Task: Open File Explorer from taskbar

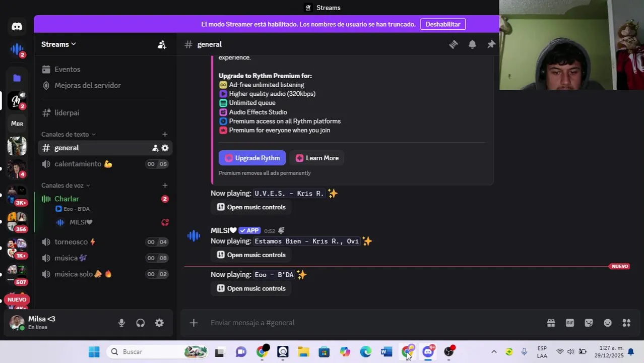Action: tap(303, 352)
